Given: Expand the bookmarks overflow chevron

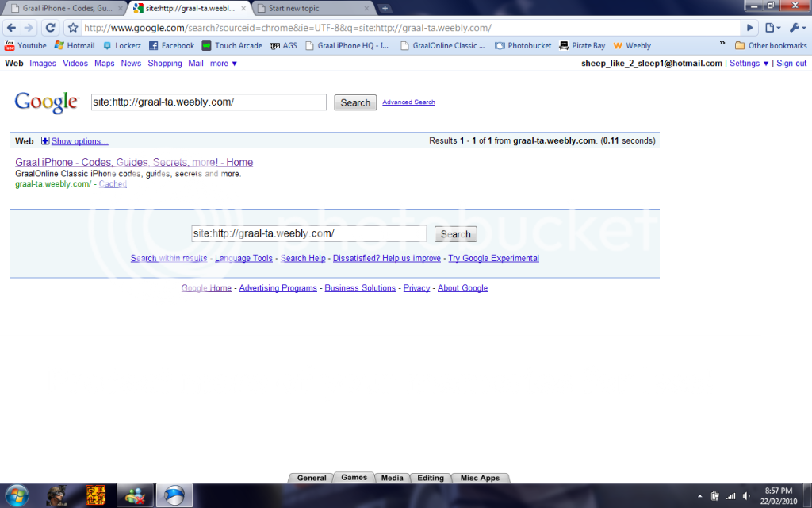Looking at the screenshot, I should tap(722, 44).
